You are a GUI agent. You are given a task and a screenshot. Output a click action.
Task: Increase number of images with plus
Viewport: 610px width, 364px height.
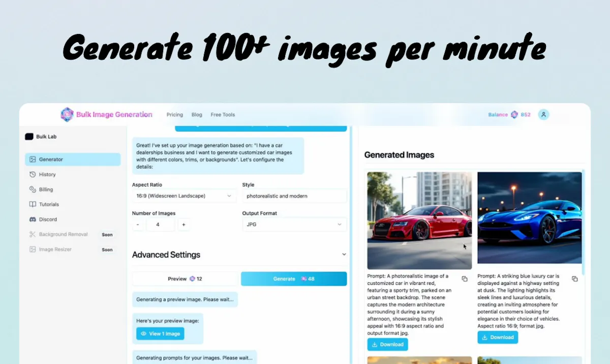pos(184,224)
